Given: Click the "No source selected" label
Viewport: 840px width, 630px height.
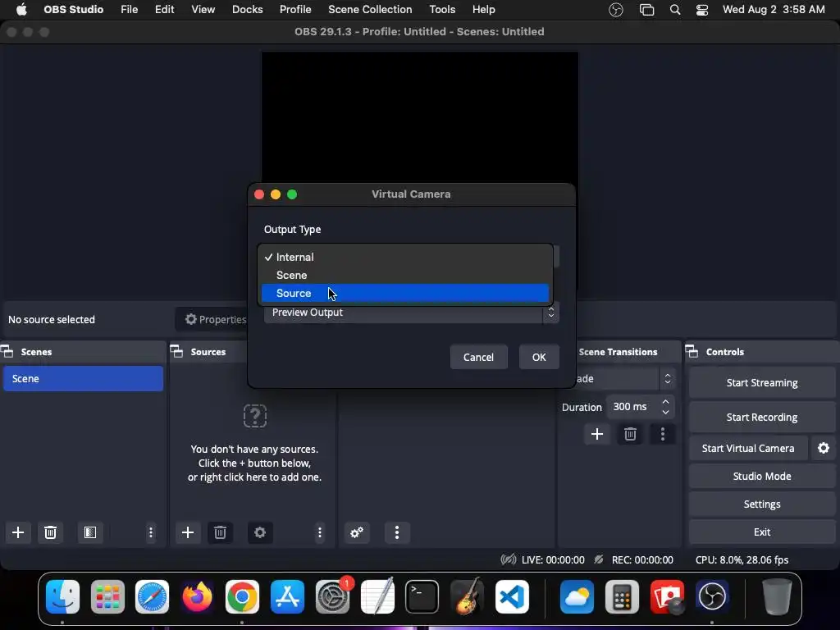Looking at the screenshot, I should click(x=52, y=320).
